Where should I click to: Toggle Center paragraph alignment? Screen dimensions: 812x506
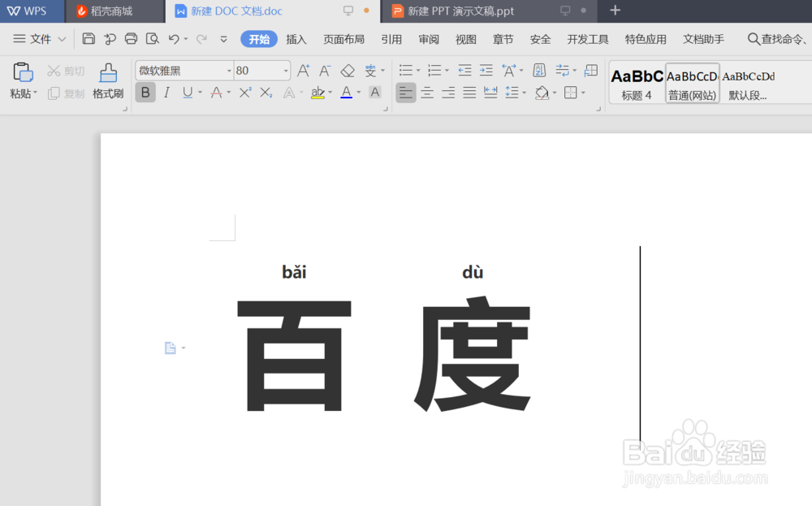[427, 93]
